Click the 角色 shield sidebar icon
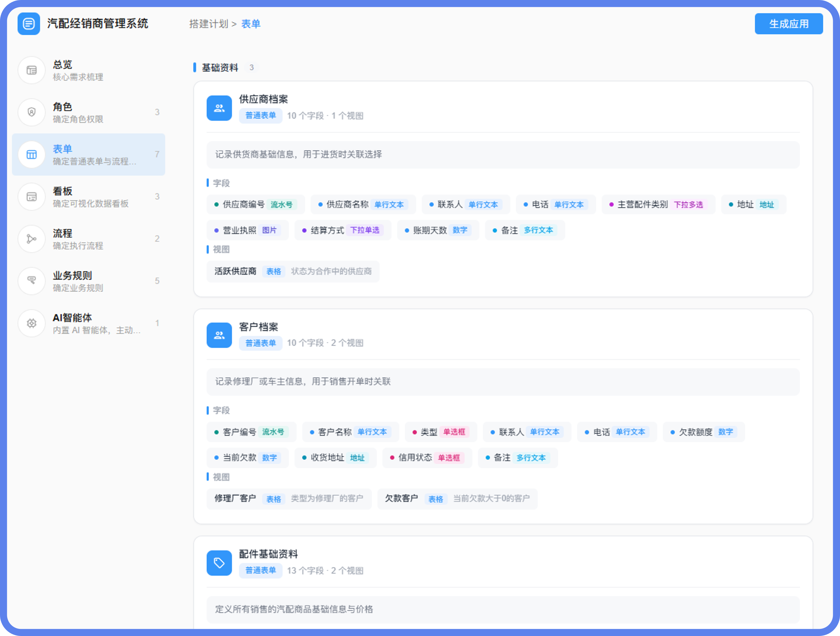The height and width of the screenshot is (636, 840). pyautogui.click(x=32, y=112)
